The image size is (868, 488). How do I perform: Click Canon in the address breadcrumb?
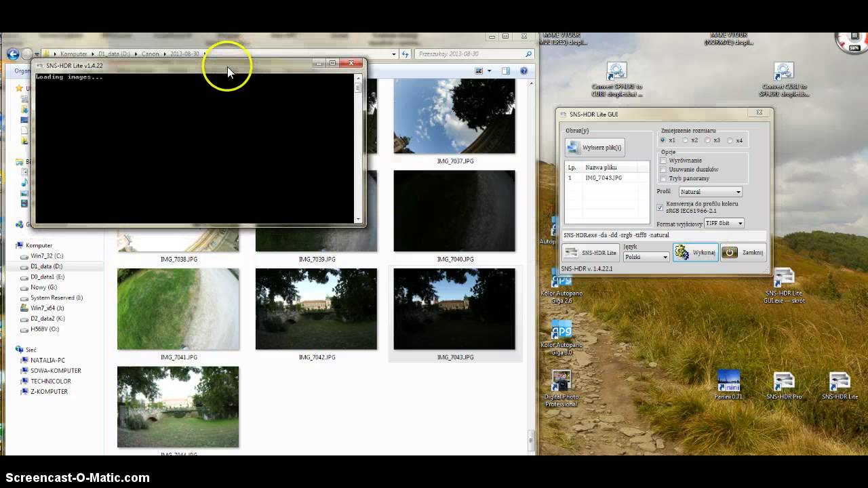[x=150, y=54]
